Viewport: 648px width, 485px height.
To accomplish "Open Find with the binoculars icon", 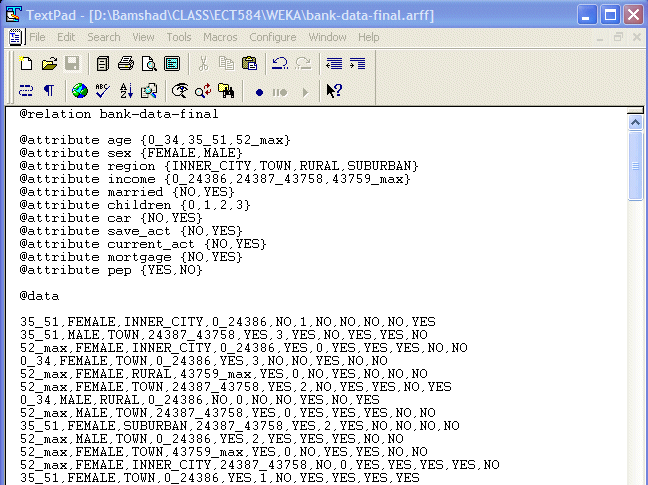I will (226, 91).
